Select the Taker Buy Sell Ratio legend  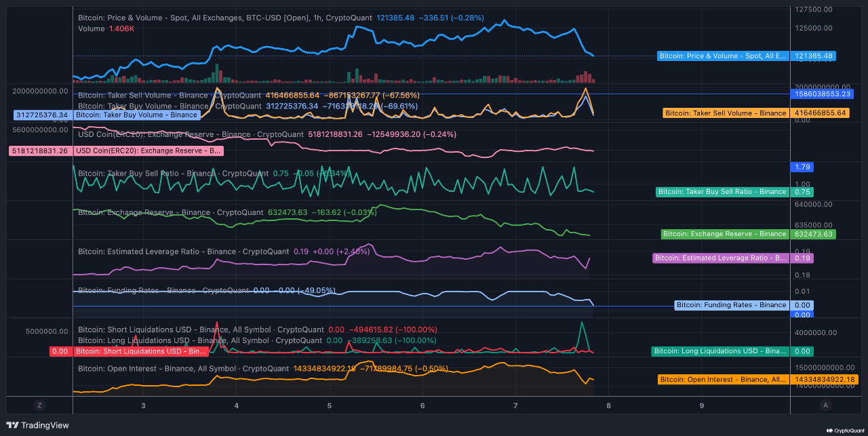coord(173,174)
